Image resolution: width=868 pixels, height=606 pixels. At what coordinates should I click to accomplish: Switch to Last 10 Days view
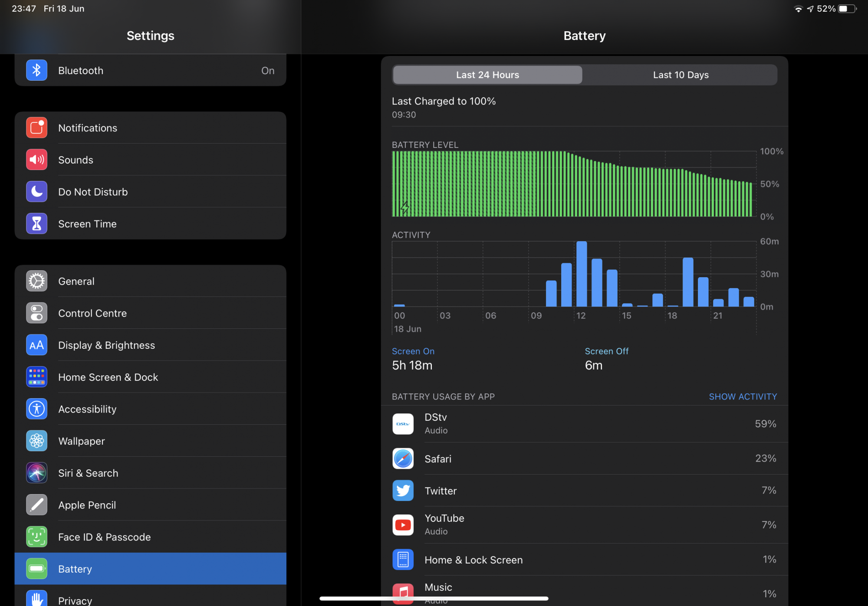pyautogui.click(x=681, y=75)
